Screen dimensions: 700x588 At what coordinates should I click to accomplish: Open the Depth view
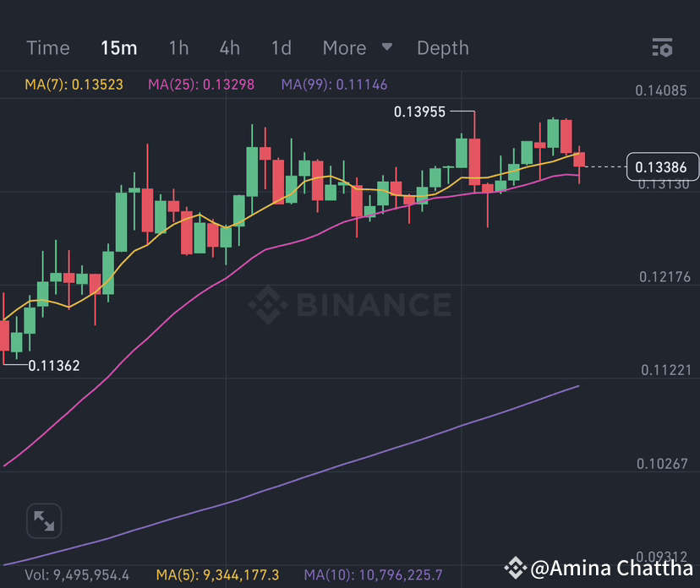point(443,48)
